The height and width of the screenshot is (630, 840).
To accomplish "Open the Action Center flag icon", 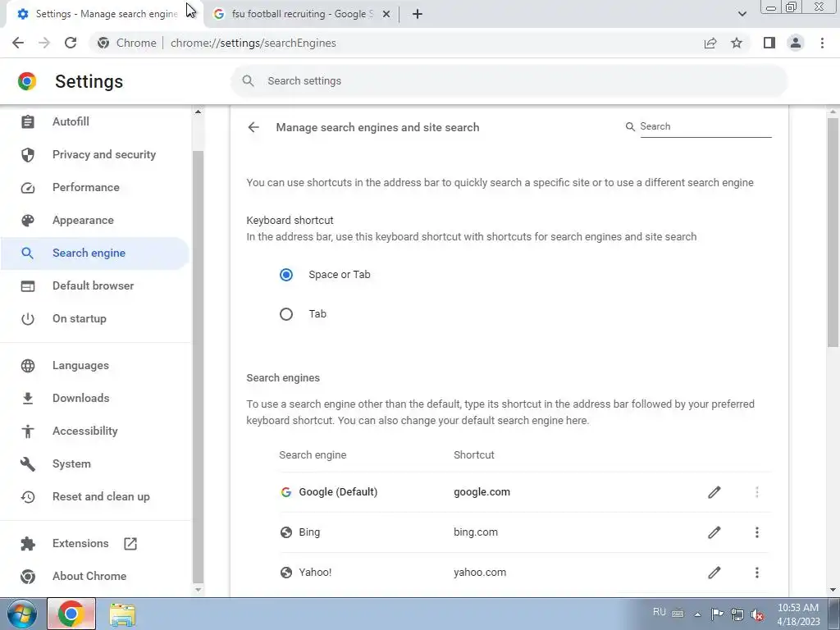I will point(717,614).
